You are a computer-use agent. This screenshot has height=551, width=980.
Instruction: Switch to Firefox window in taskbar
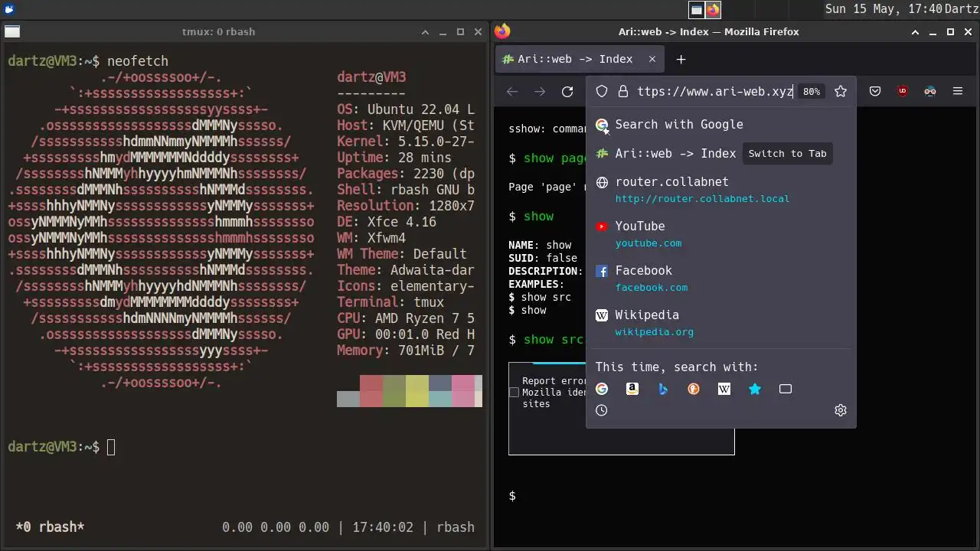713,9
